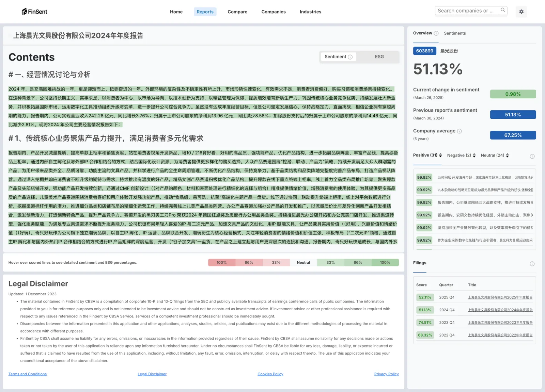Image resolution: width=545 pixels, height=392 pixels.
Task: Open the Reports menu
Action: tap(205, 12)
